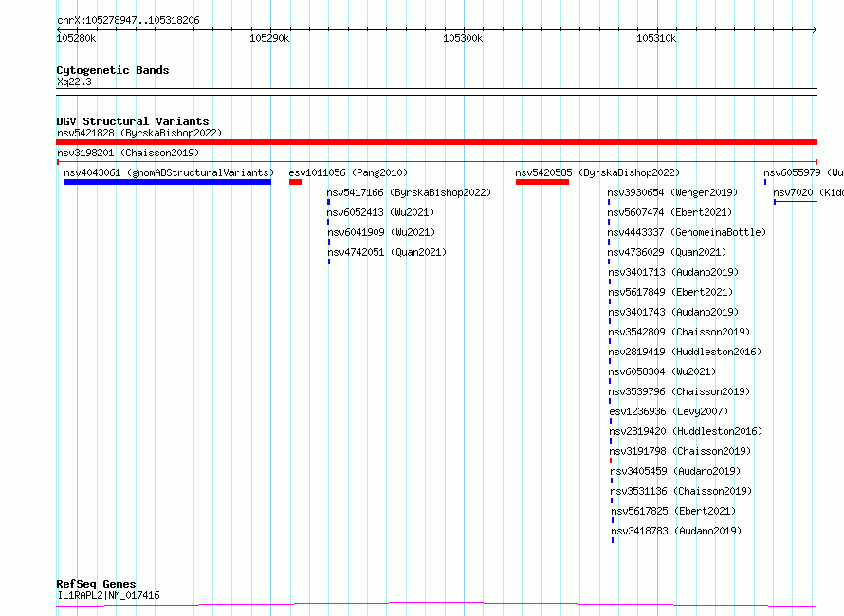Open nsv6058304 (Wu2021) label
The width and height of the screenshot is (844, 616).
(663, 371)
